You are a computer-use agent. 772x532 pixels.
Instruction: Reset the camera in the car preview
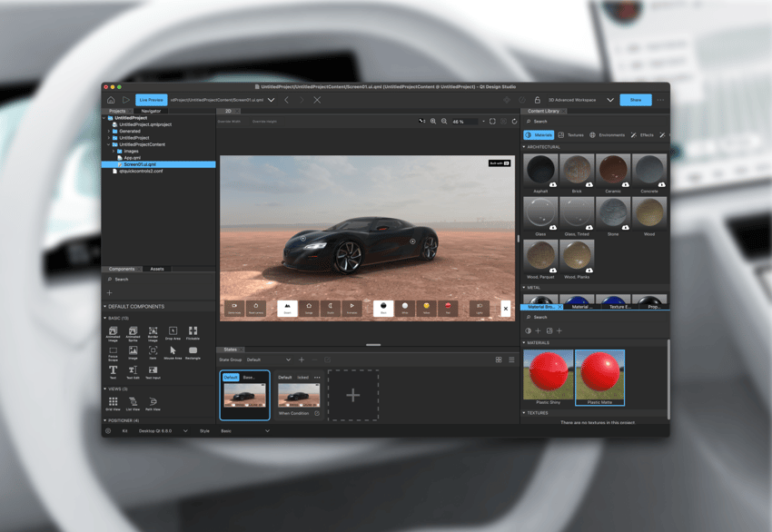pos(255,308)
